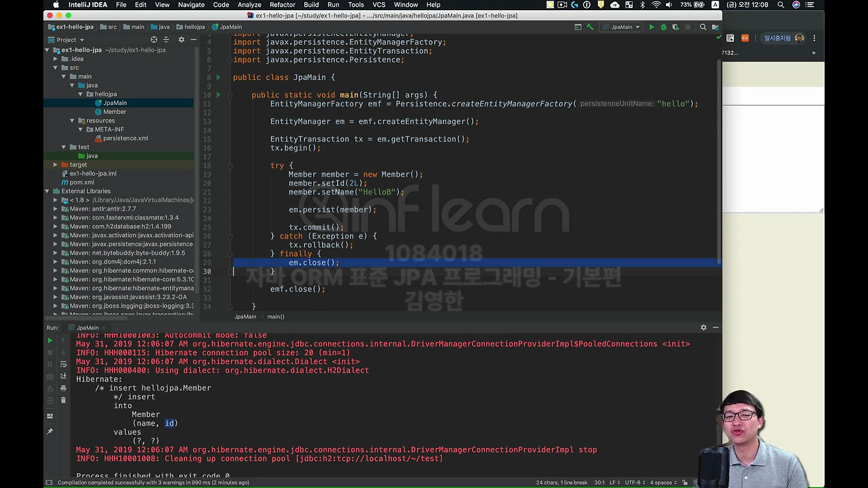Click the Build project hammer icon
Viewport: 868px width, 488px height.
click(x=590, y=27)
